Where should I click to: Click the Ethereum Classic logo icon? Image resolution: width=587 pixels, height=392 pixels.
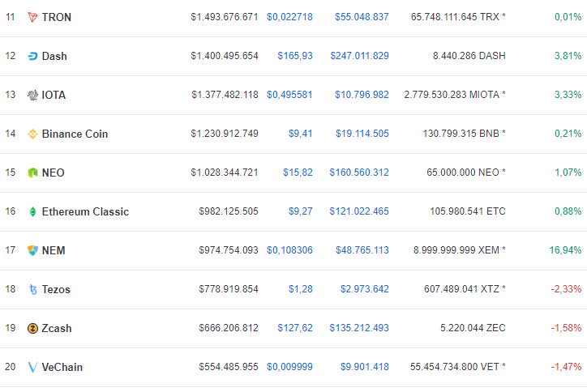pos(32,211)
